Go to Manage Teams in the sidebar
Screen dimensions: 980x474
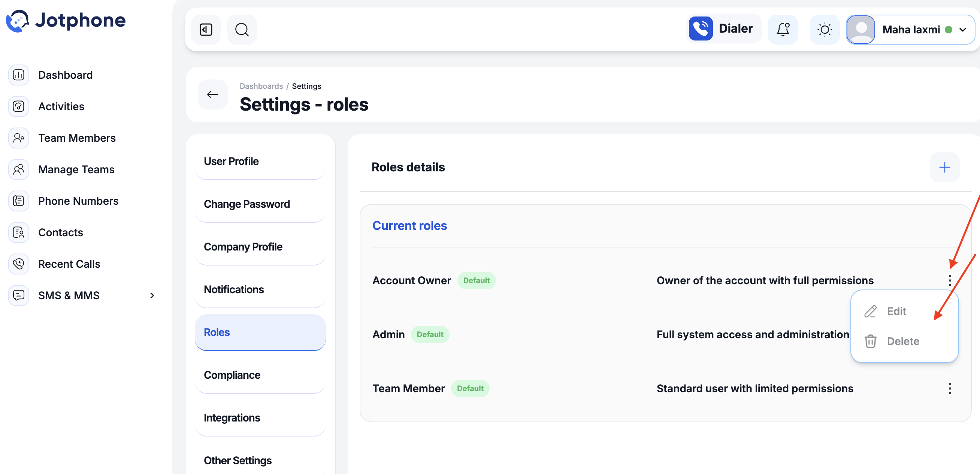(76, 169)
